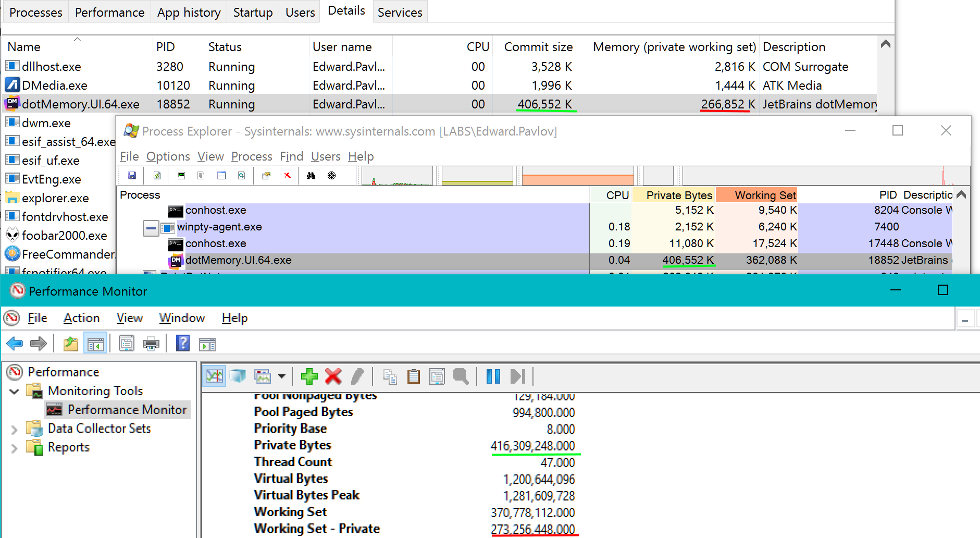Sort Process Explorer by Private Bytes column
This screenshot has width=980, height=538.
[x=674, y=195]
